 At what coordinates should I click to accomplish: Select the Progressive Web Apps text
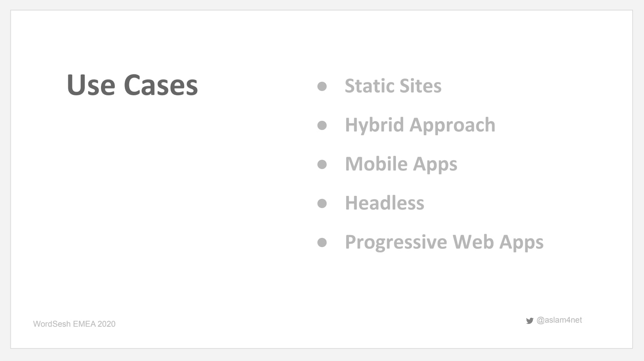(x=444, y=242)
